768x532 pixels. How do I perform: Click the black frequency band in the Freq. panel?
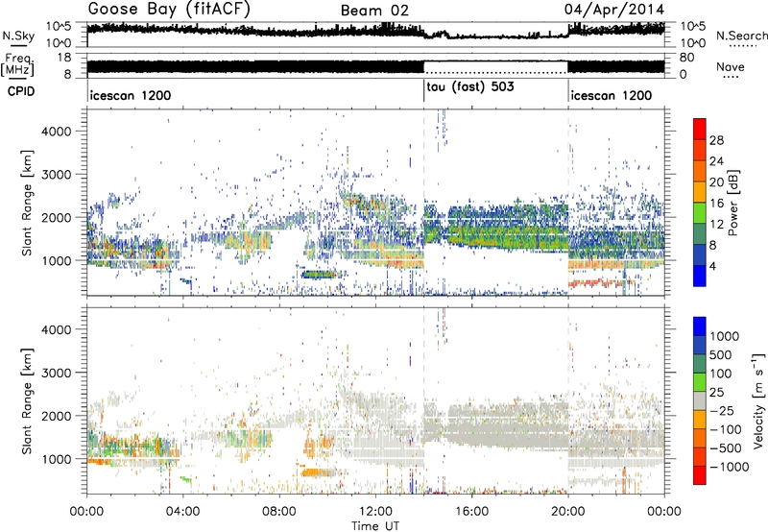point(255,66)
